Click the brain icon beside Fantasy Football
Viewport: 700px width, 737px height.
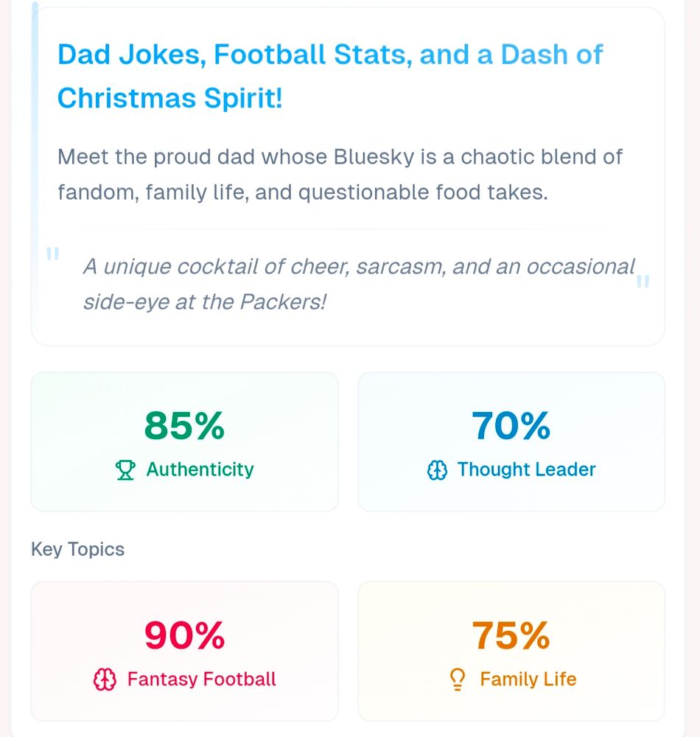point(105,680)
